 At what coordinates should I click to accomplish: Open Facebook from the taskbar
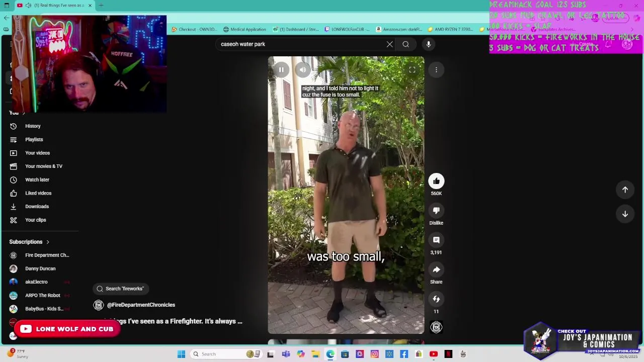(x=404, y=354)
